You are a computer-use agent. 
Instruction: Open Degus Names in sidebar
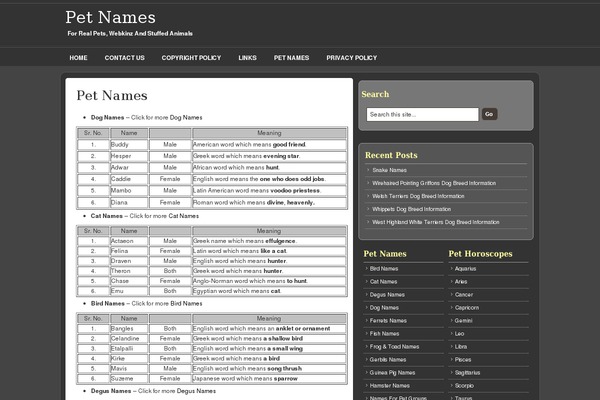coord(387,295)
